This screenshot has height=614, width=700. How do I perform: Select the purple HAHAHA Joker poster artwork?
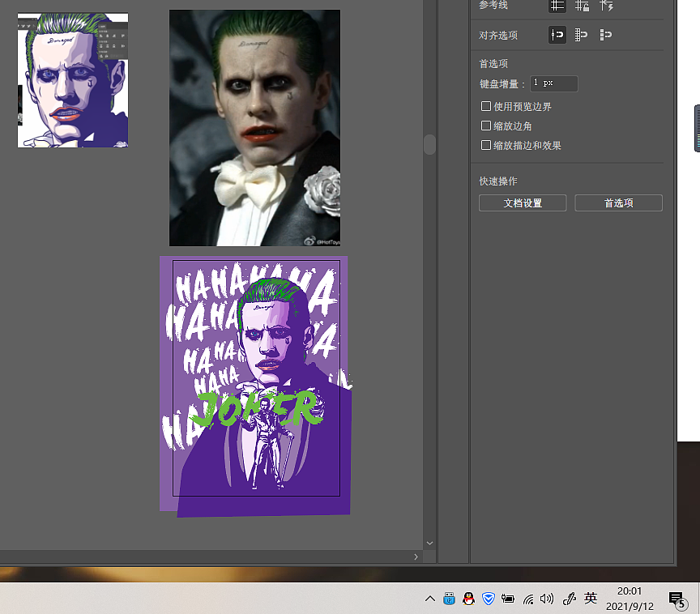pyautogui.click(x=256, y=386)
